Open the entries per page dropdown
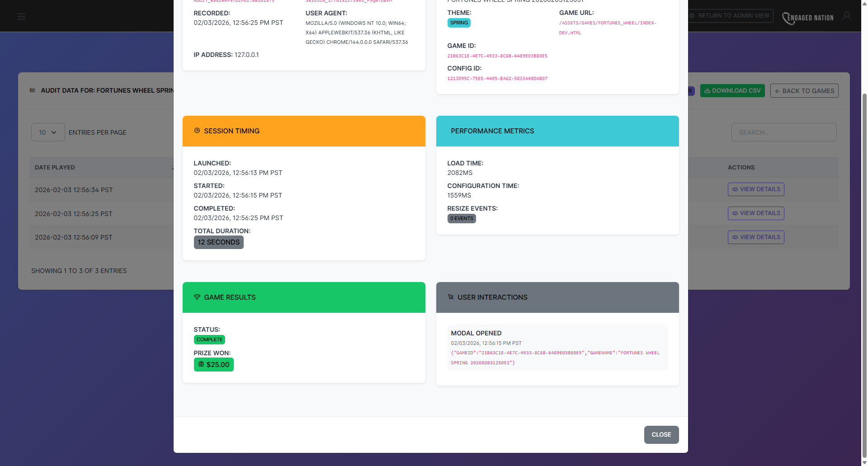Image resolution: width=868 pixels, height=466 pixels. point(47,132)
